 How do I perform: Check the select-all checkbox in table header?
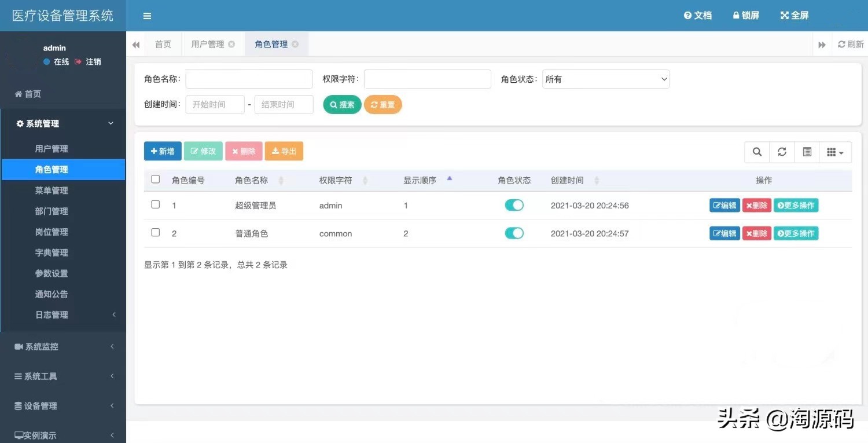[x=155, y=179]
